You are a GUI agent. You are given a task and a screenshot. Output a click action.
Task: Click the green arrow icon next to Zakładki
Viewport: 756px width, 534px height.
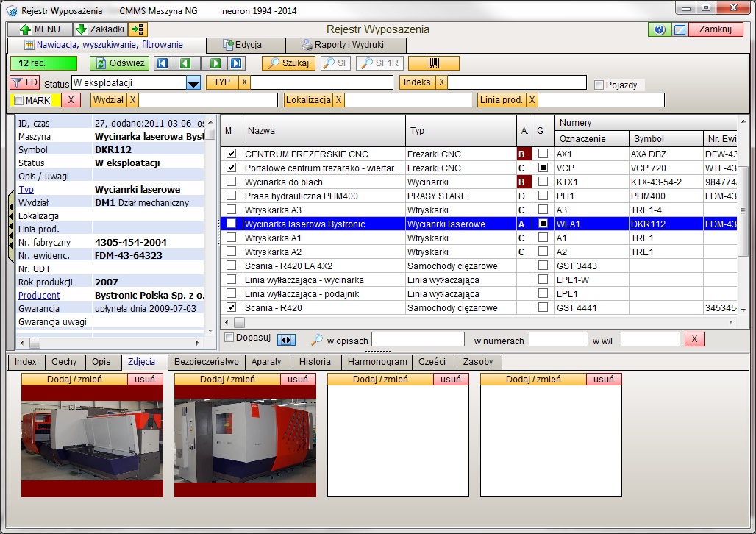click(x=138, y=29)
